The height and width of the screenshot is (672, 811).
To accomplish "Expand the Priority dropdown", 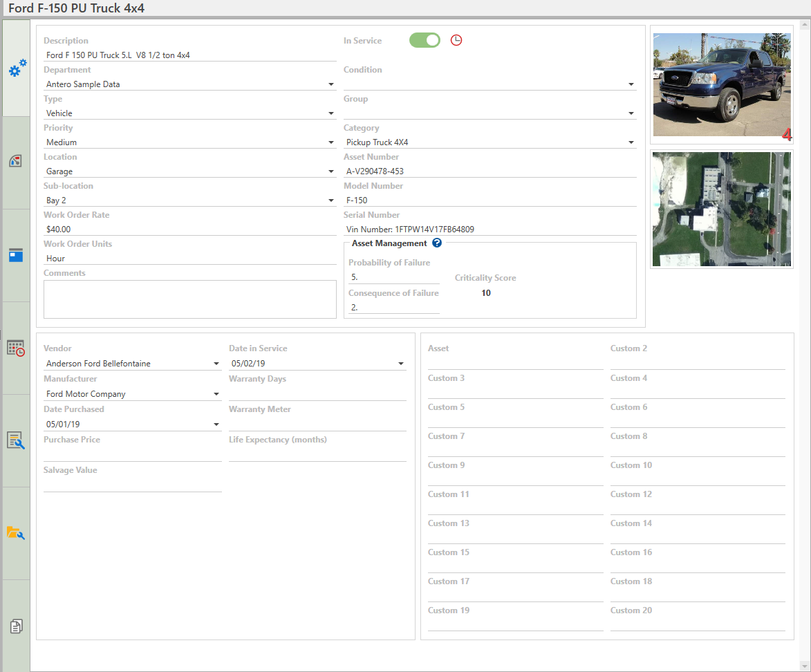I will pos(331,142).
